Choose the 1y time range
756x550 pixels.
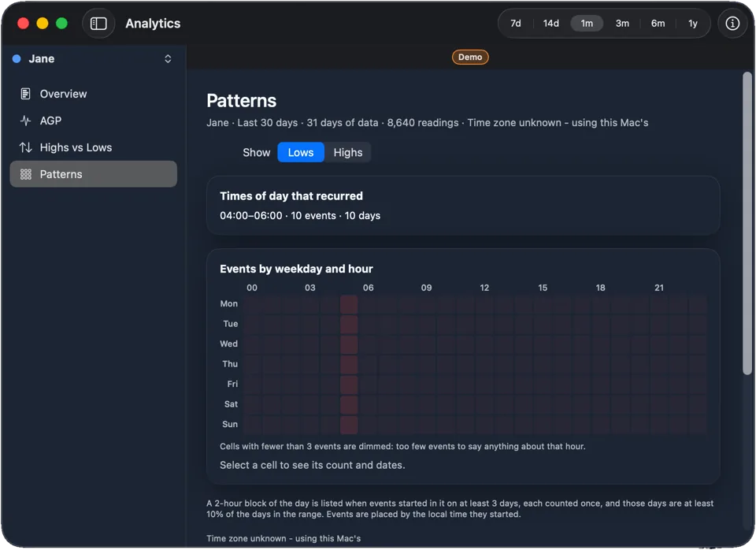pos(692,23)
